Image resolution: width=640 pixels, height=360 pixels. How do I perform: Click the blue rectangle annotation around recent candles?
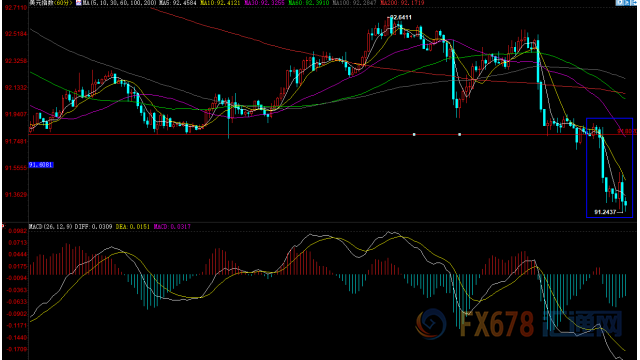(609, 168)
